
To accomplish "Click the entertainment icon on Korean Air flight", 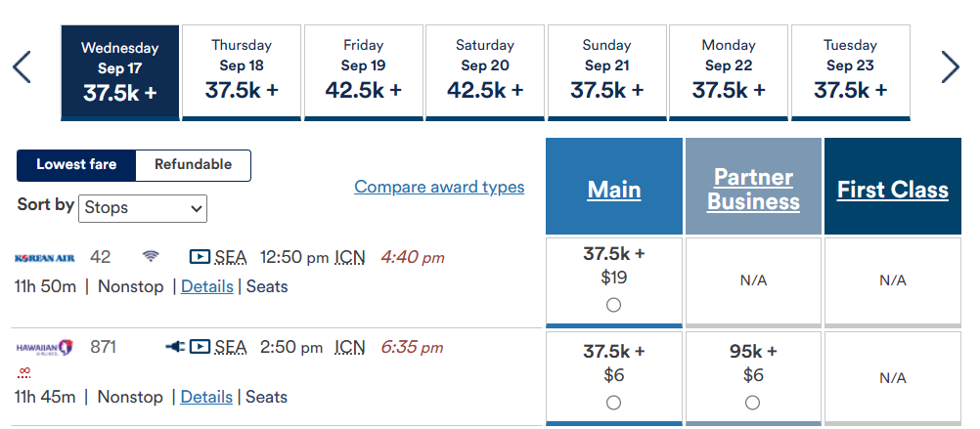I will tap(200, 257).
